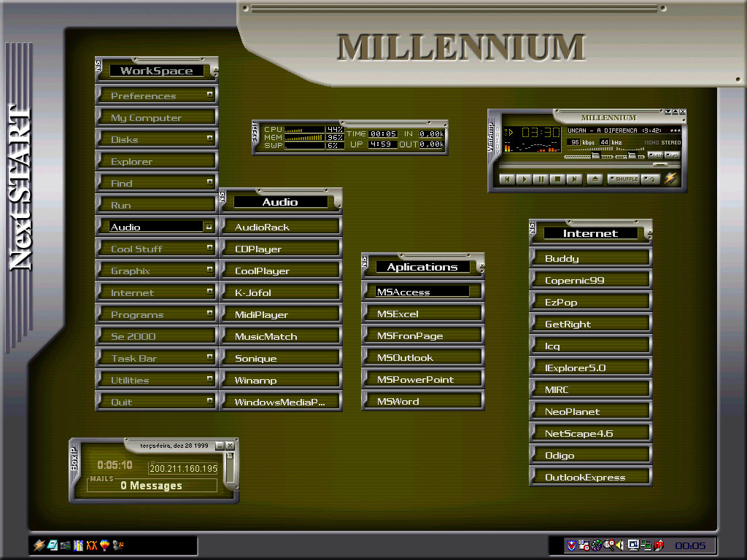Launch AudioRack from Audio menu
This screenshot has height=560, width=747.
(x=281, y=227)
